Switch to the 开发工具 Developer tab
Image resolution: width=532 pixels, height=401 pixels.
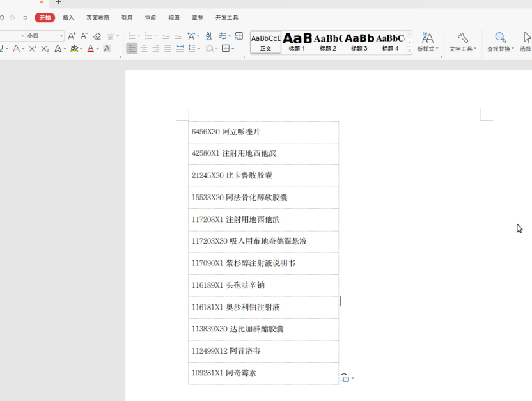point(226,18)
